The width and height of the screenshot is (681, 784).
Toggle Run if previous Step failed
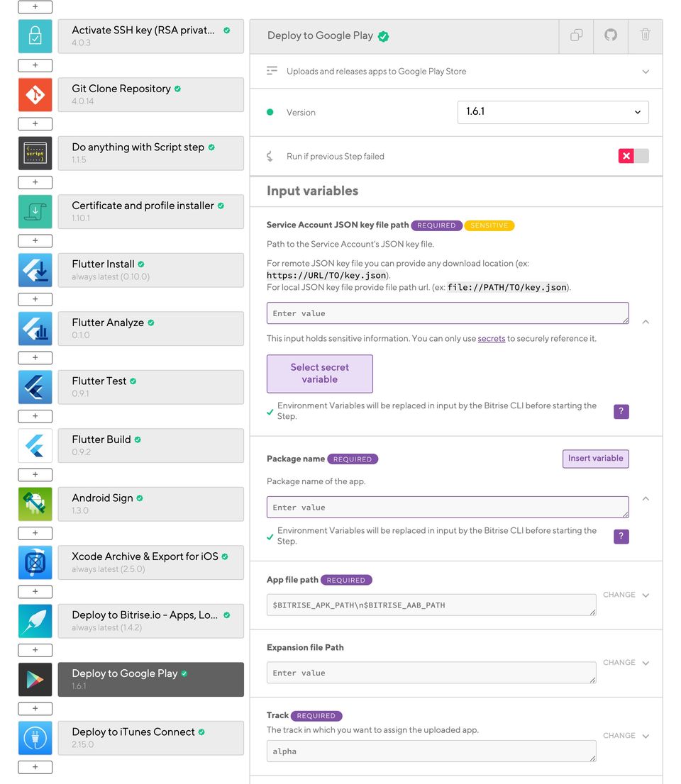633,156
